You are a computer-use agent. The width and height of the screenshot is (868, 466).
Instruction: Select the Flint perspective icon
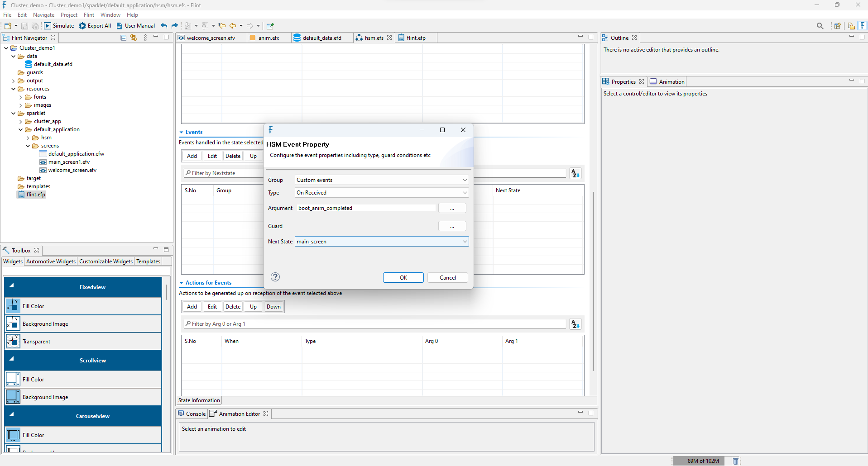pos(863,26)
